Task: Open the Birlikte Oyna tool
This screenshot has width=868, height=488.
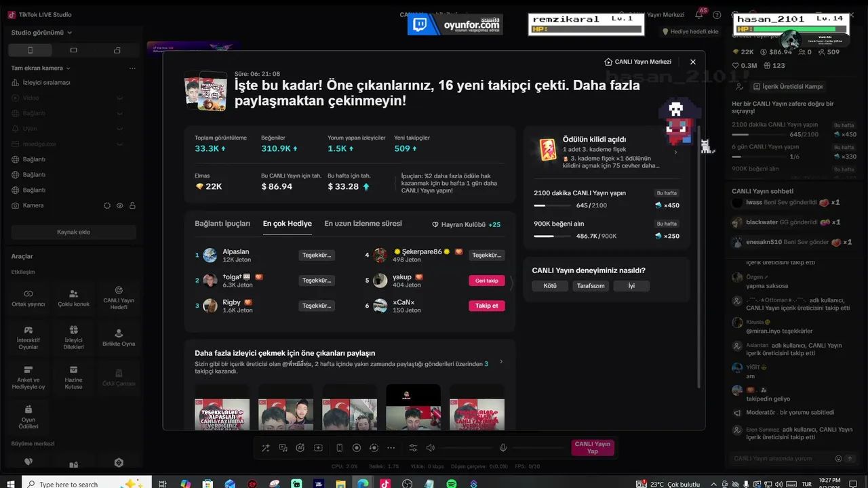Action: (x=119, y=338)
